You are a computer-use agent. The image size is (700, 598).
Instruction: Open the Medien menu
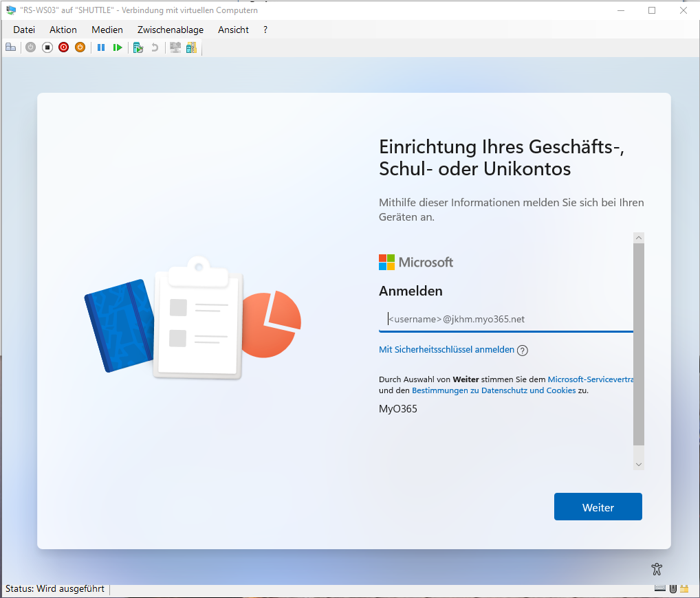(x=107, y=30)
